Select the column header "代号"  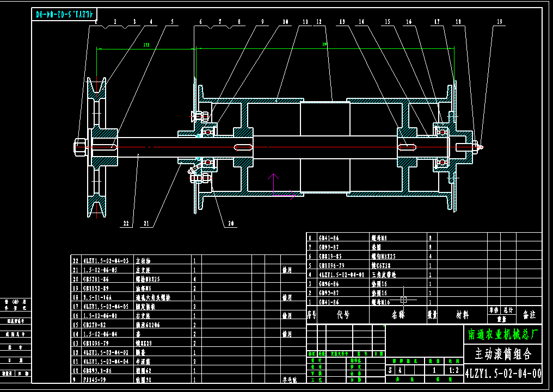[343, 314]
